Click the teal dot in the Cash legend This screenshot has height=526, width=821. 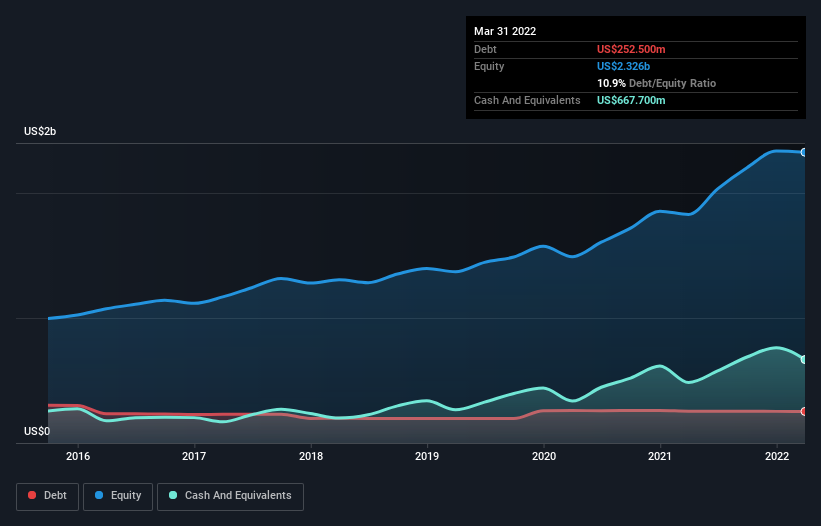[x=173, y=495]
